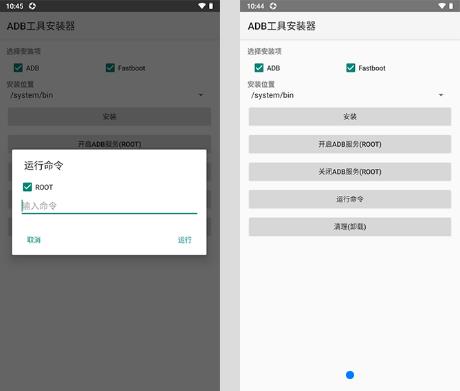Tap 开启ADB服务(ROOT) in right screen
Screen dimensions: 460x391
tap(350, 144)
